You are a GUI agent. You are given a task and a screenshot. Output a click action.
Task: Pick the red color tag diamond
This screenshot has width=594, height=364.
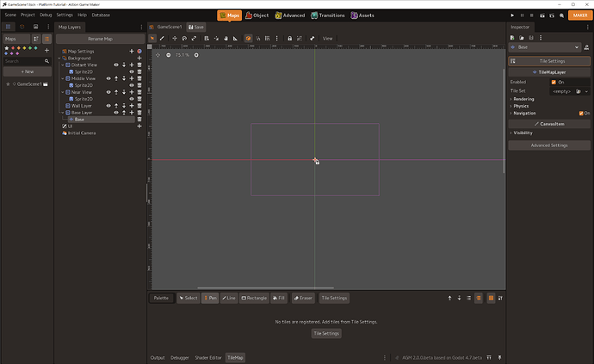(13, 48)
